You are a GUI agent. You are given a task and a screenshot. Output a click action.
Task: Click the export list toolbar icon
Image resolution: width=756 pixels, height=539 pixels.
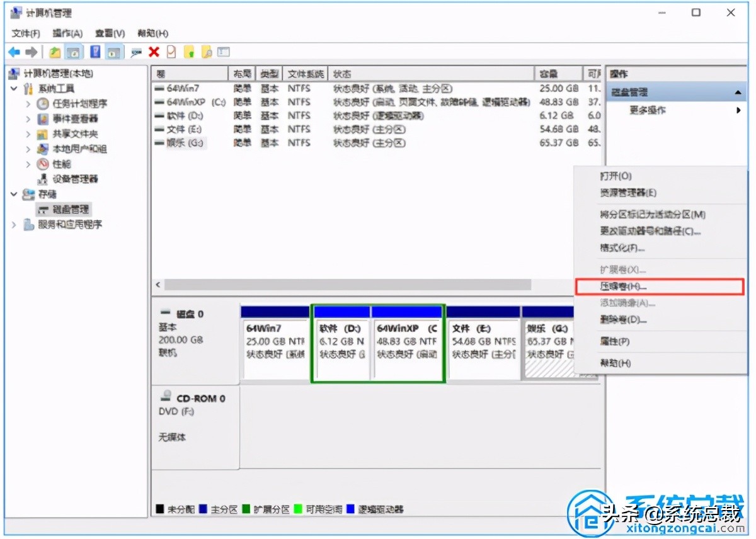(x=224, y=52)
